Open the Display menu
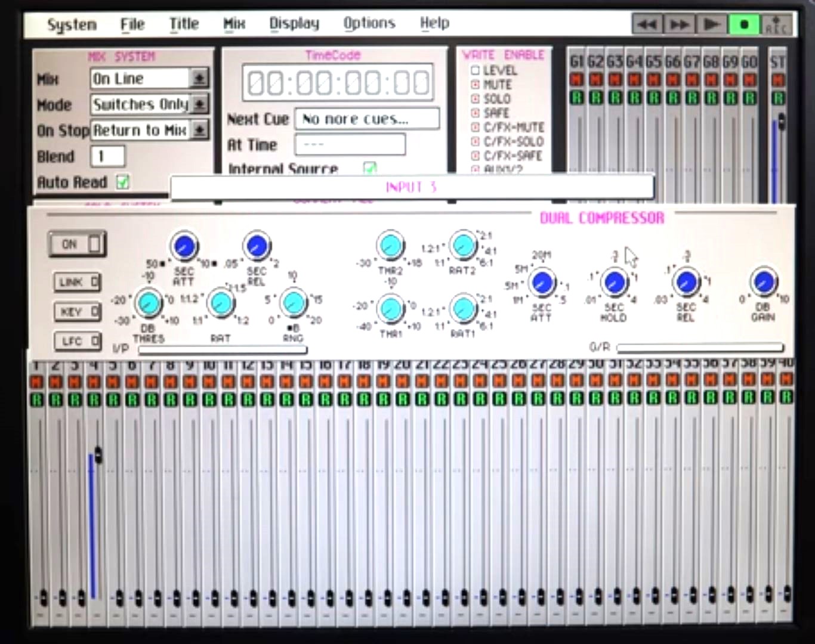This screenshot has height=644, width=815. [x=294, y=24]
